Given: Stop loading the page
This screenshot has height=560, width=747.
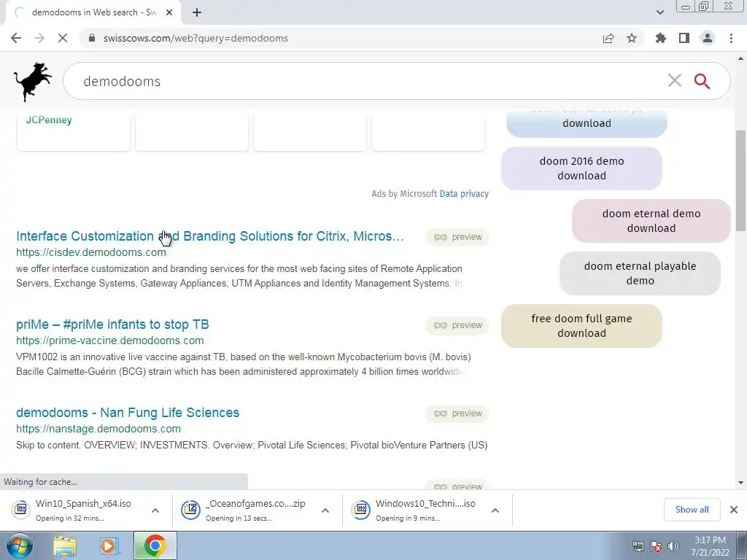Looking at the screenshot, I should coord(63,38).
